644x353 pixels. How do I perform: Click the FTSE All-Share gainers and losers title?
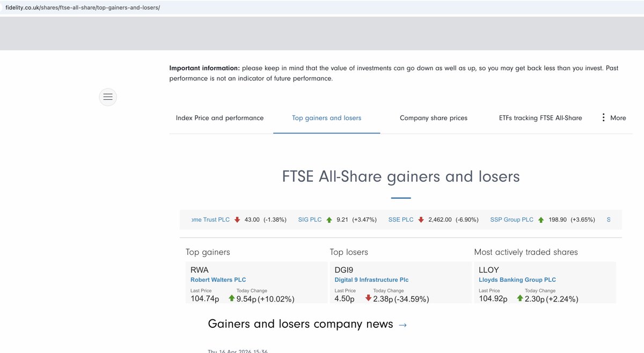(401, 176)
